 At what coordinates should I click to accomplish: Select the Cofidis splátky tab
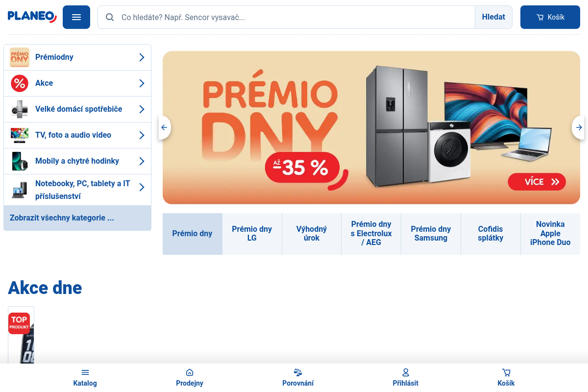click(x=490, y=234)
